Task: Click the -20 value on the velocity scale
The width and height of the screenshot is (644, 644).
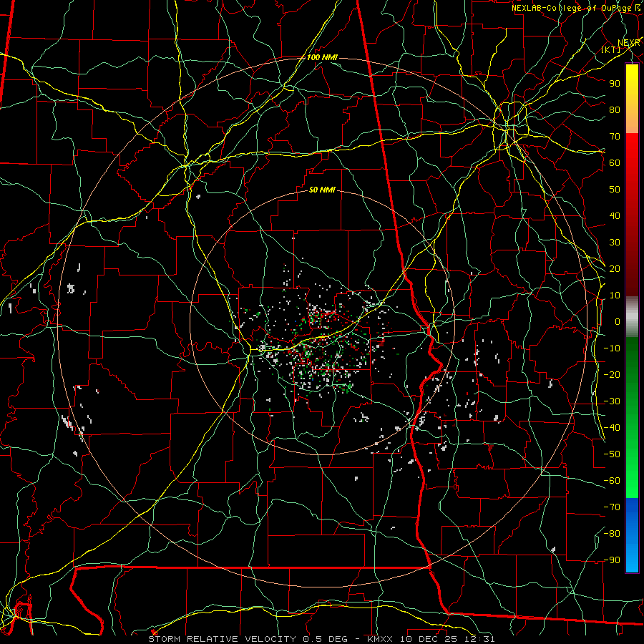Action: click(612, 375)
